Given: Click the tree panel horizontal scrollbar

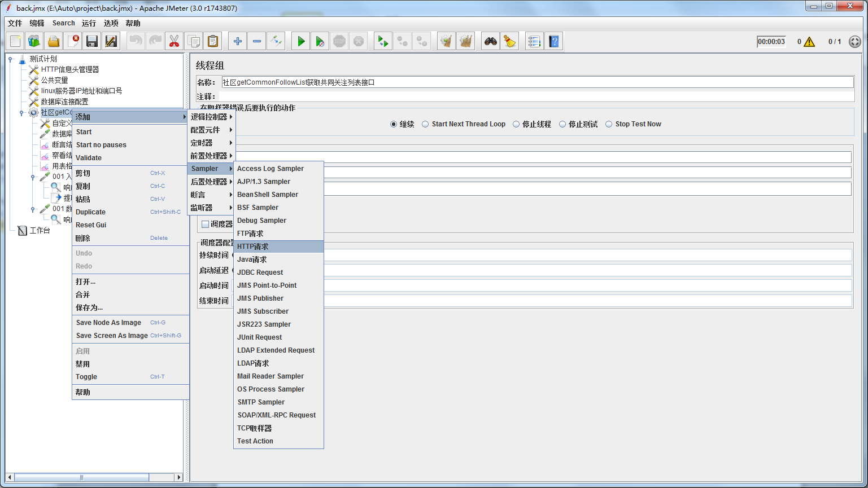Looking at the screenshot, I should click(94, 477).
